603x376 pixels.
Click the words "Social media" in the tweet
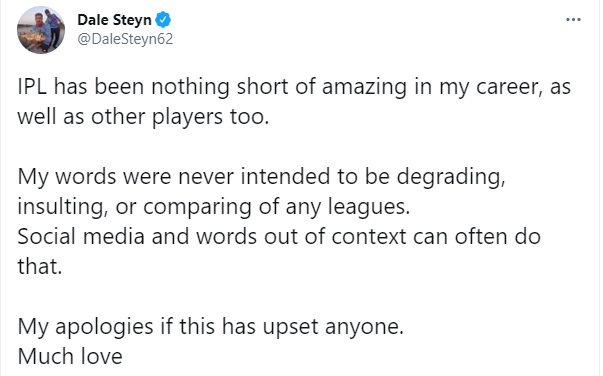coord(81,236)
